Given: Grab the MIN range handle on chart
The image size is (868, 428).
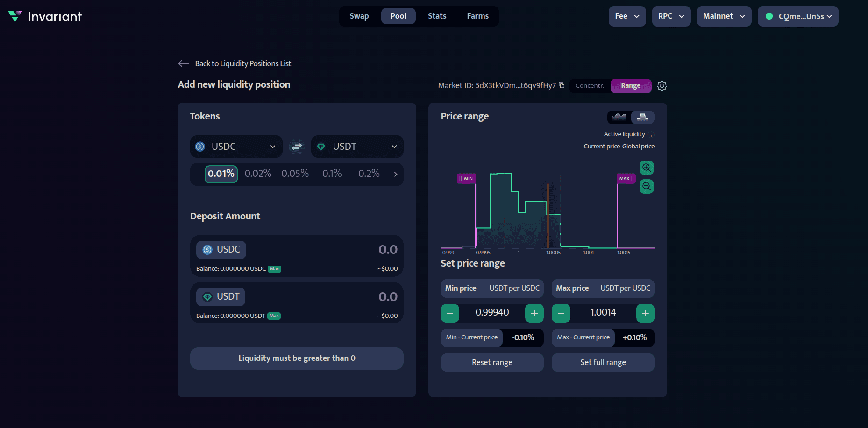Looking at the screenshot, I should pos(466,178).
